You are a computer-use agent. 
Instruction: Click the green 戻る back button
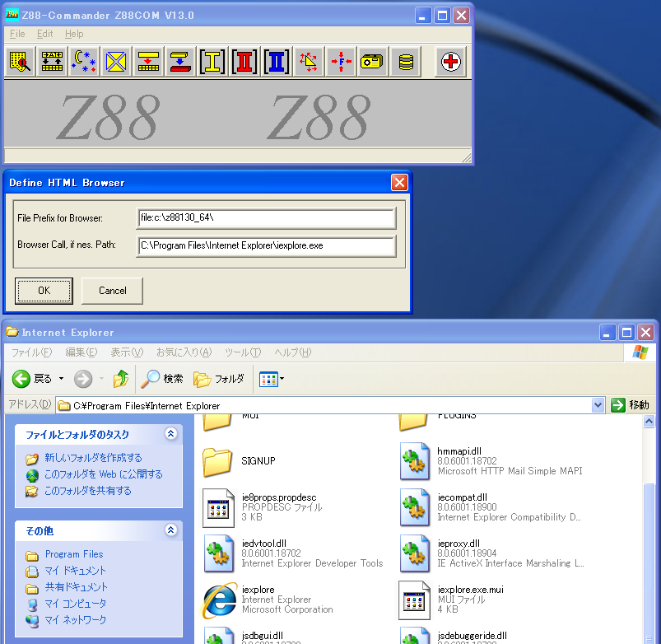point(32,379)
